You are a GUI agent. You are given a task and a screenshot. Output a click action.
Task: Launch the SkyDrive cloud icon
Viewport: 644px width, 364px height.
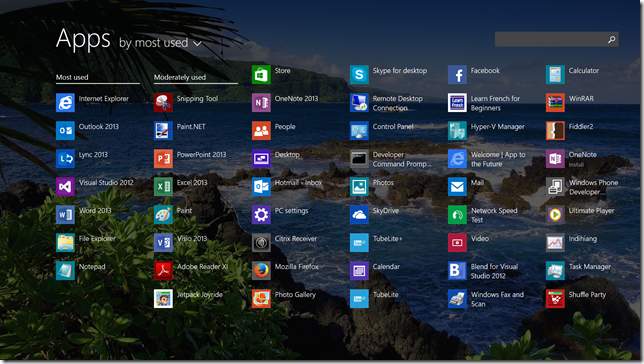tap(359, 214)
